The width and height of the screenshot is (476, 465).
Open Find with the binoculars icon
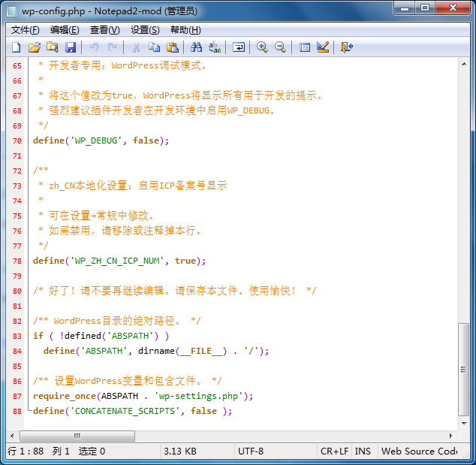click(196, 47)
